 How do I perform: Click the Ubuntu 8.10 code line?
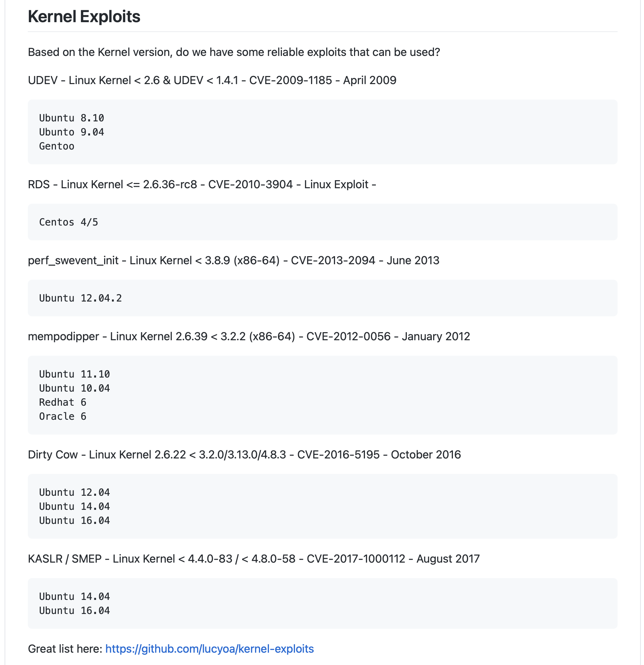pyautogui.click(x=71, y=118)
